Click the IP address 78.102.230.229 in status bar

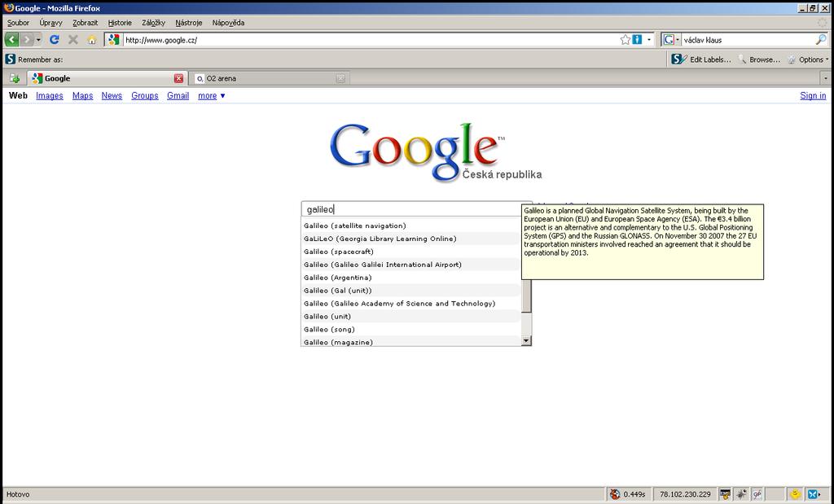[685, 494]
